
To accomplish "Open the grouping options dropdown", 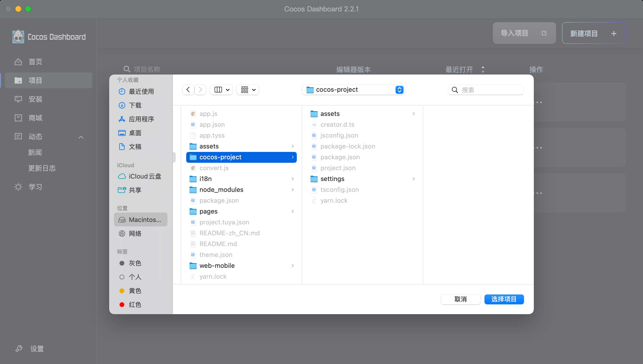I will click(248, 90).
